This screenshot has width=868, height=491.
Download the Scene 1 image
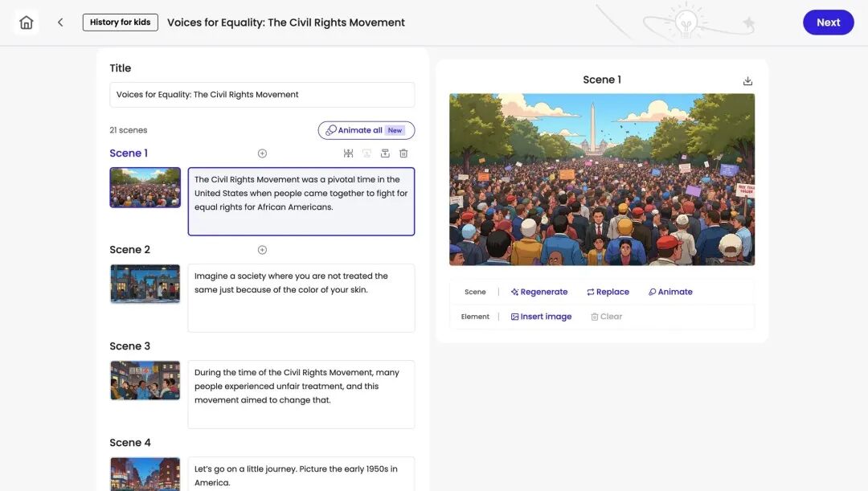click(x=747, y=81)
